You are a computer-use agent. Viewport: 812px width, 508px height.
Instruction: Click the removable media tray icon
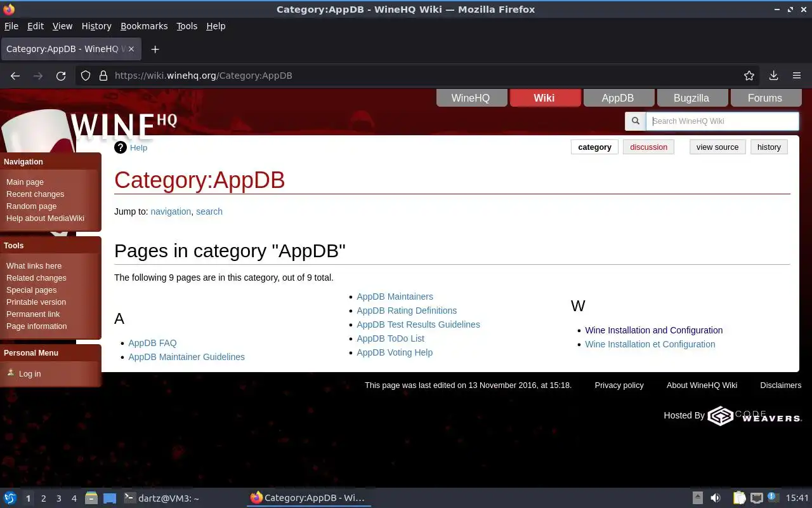click(697, 498)
